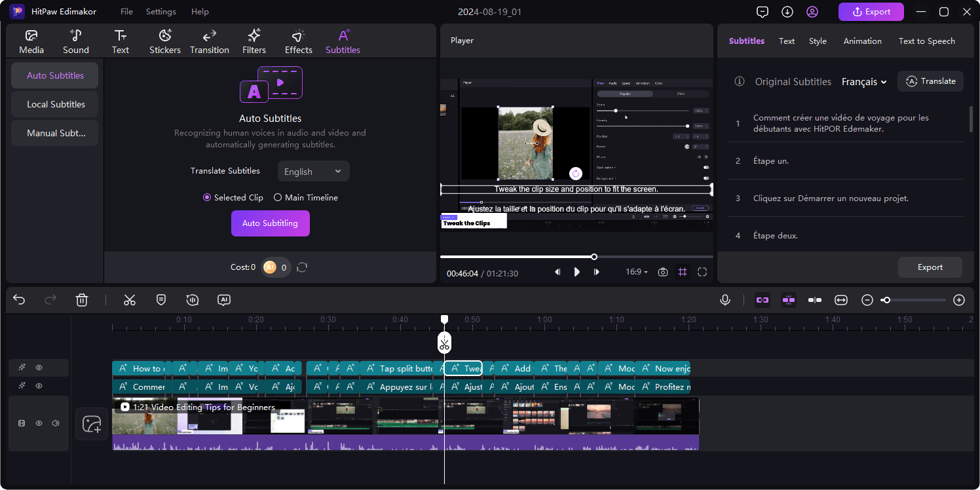The width and height of the screenshot is (980, 490).
Task: Select Auto Subtitles option in sidebar
Action: (55, 75)
